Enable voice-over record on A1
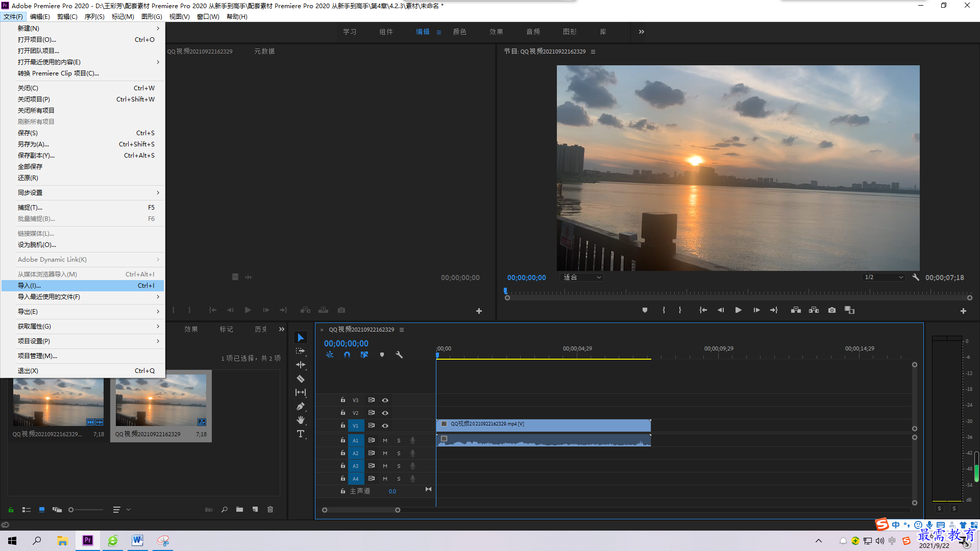The image size is (980, 551). point(412,440)
